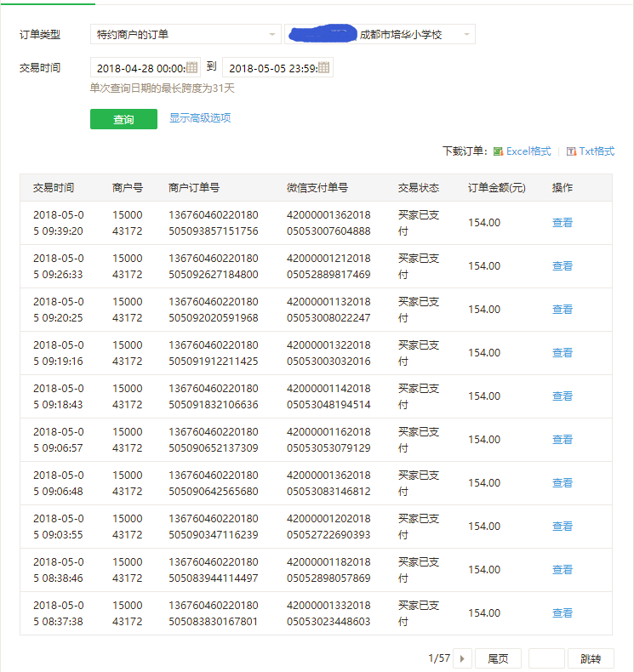The height and width of the screenshot is (672, 634).
Task: Click the 交易状态 column header
Action: point(419,188)
